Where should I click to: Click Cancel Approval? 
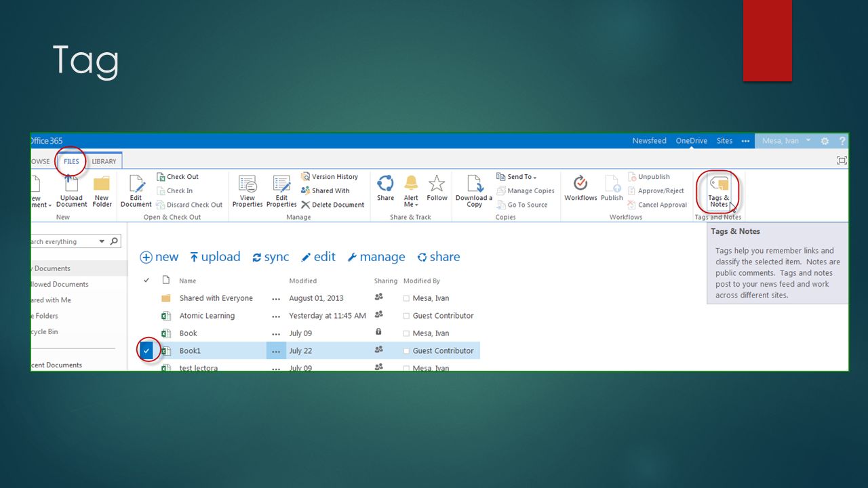[x=657, y=205]
